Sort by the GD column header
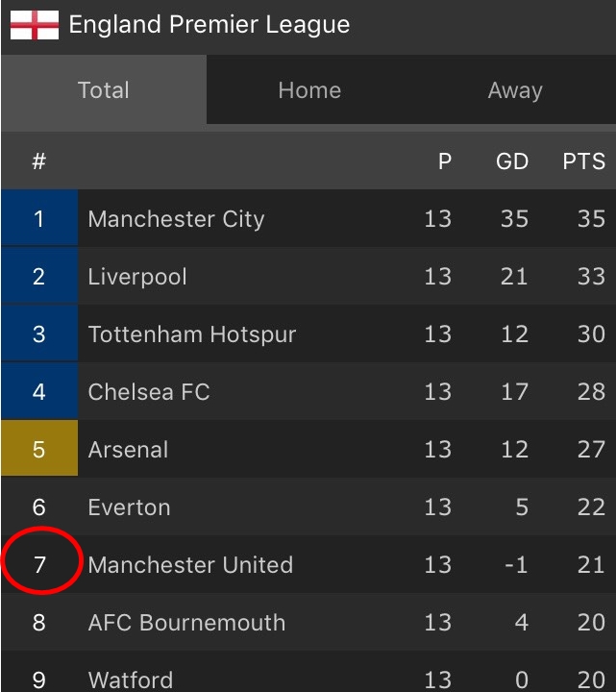This screenshot has height=692, width=616. click(x=512, y=161)
